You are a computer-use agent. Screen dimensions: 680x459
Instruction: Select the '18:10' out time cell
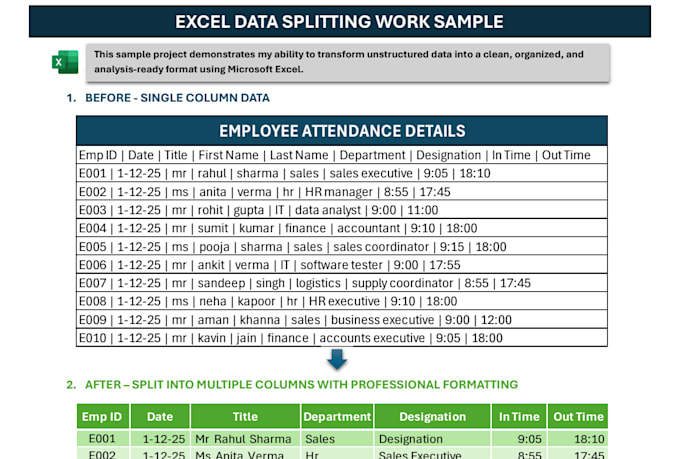coord(578,439)
